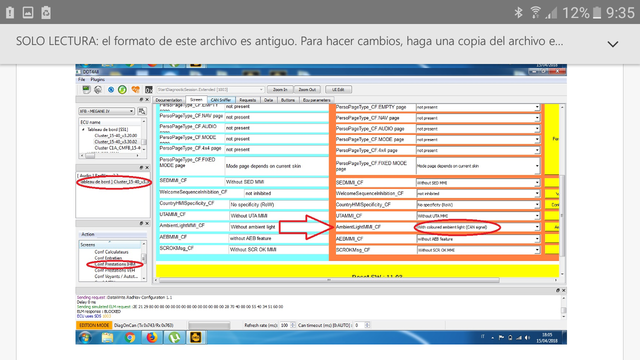Open the File menu in DDT4All
This screenshot has width=640, height=360.
pos(81,80)
